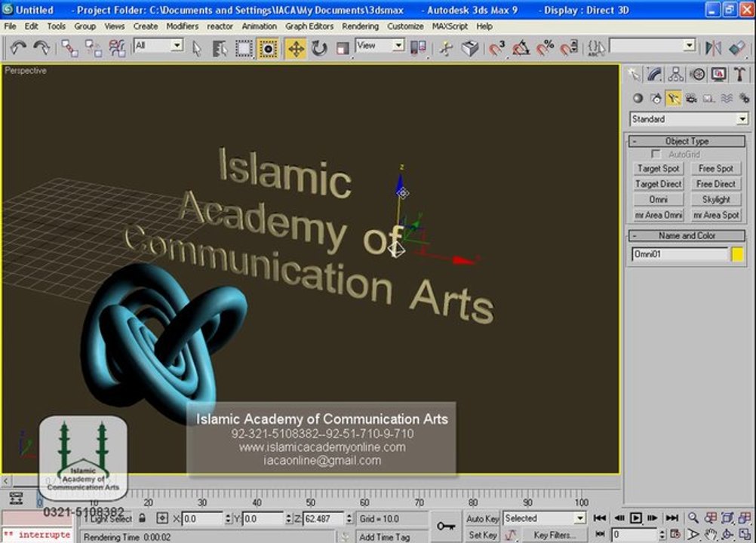This screenshot has width=756, height=543.
Task: Click the Undo arrow icon
Action: click(18, 48)
